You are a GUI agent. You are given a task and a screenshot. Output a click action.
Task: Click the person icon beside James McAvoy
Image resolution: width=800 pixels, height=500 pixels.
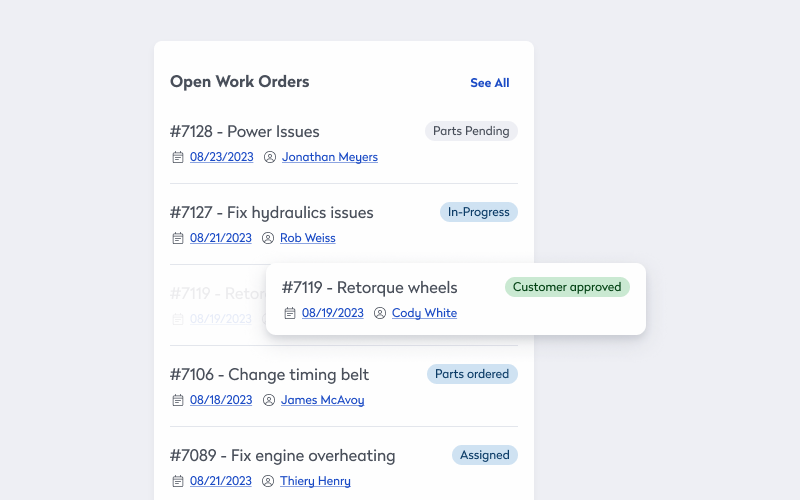[x=269, y=400]
